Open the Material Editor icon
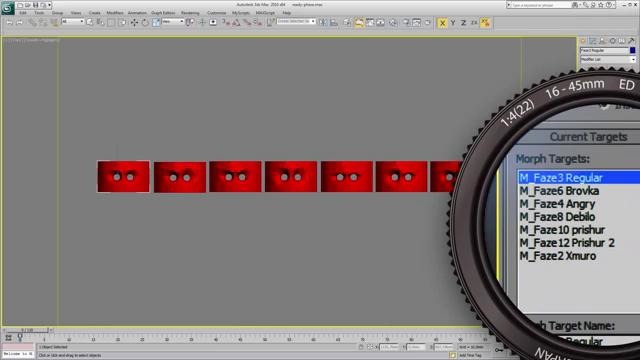Image resolution: width=640 pixels, height=360 pixels. point(393,23)
